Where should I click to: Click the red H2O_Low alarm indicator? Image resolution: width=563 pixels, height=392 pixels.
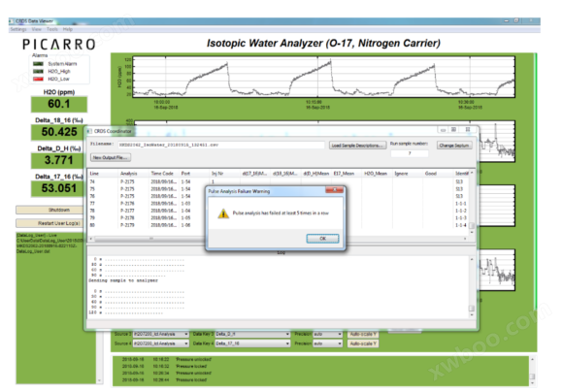click(38, 79)
